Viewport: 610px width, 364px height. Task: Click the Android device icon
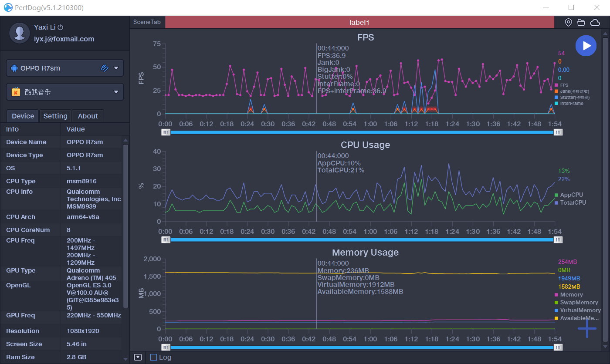[x=14, y=68]
